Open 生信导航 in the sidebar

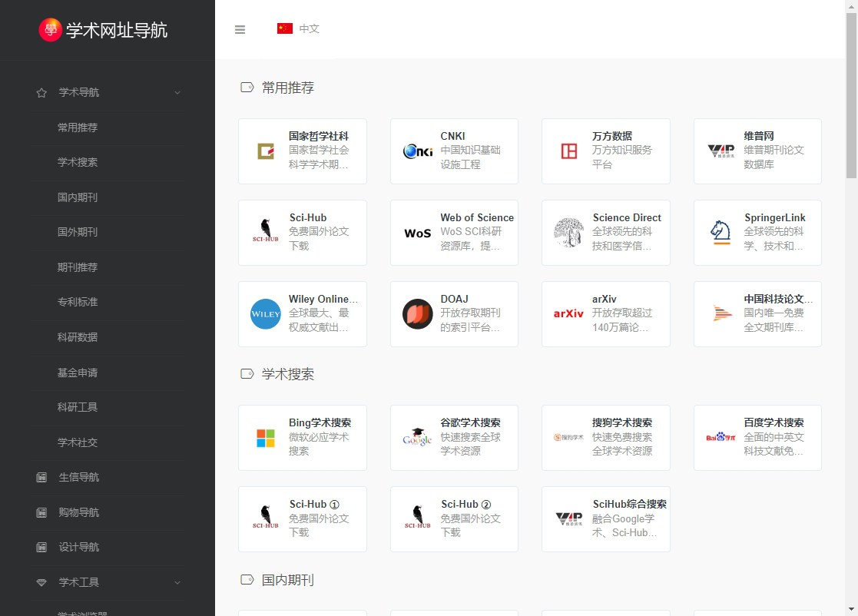79,478
